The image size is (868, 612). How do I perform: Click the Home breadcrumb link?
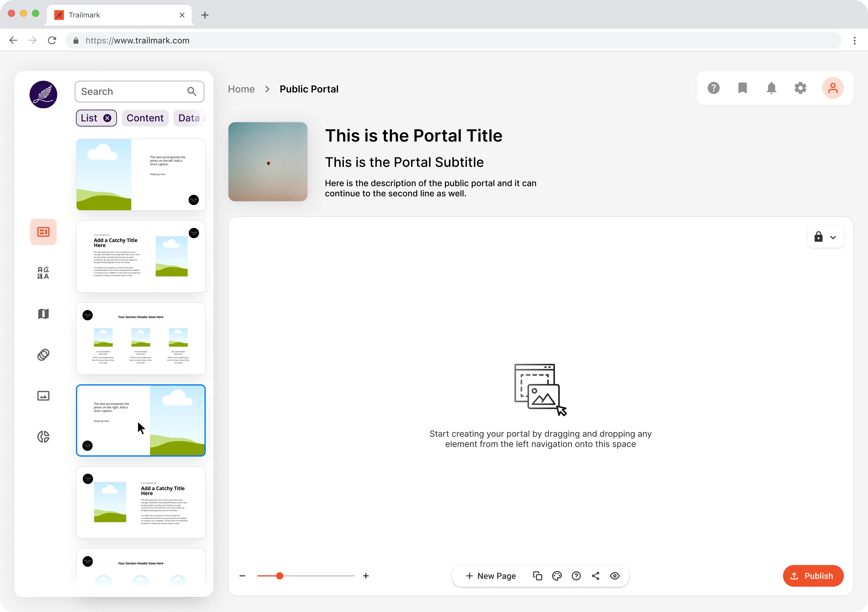[241, 89]
